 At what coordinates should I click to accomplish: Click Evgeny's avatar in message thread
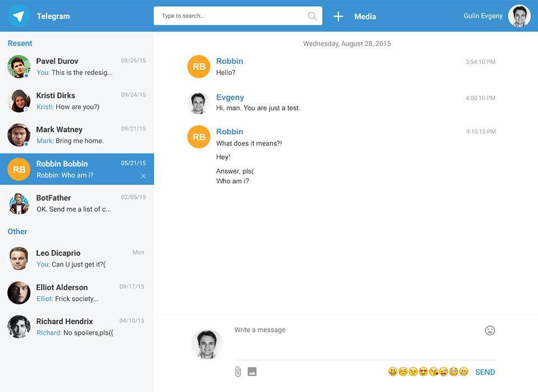(x=198, y=103)
